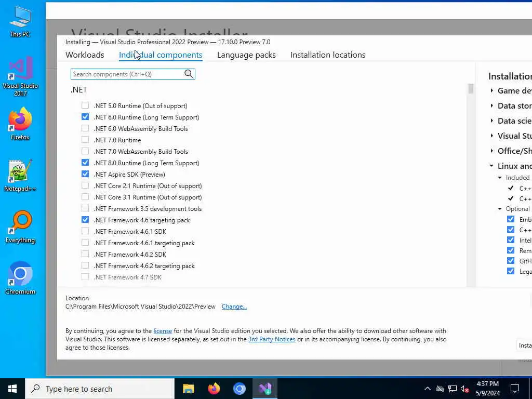
Task: Switch to the Workloads tab
Action: 85,55
